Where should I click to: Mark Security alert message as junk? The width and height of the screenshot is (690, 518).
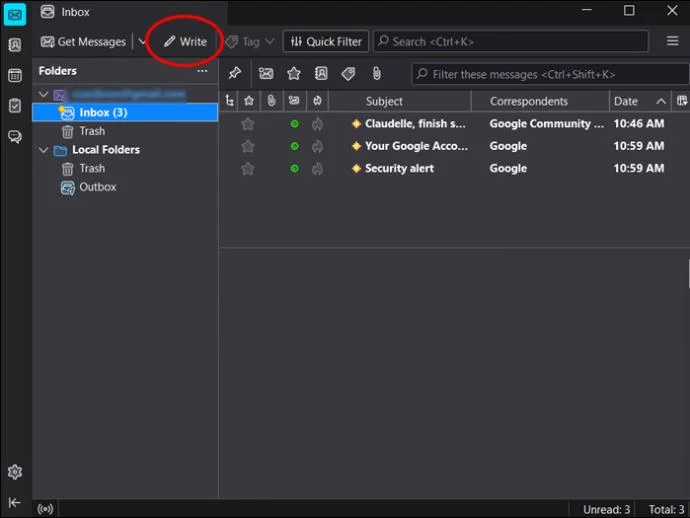(x=317, y=169)
